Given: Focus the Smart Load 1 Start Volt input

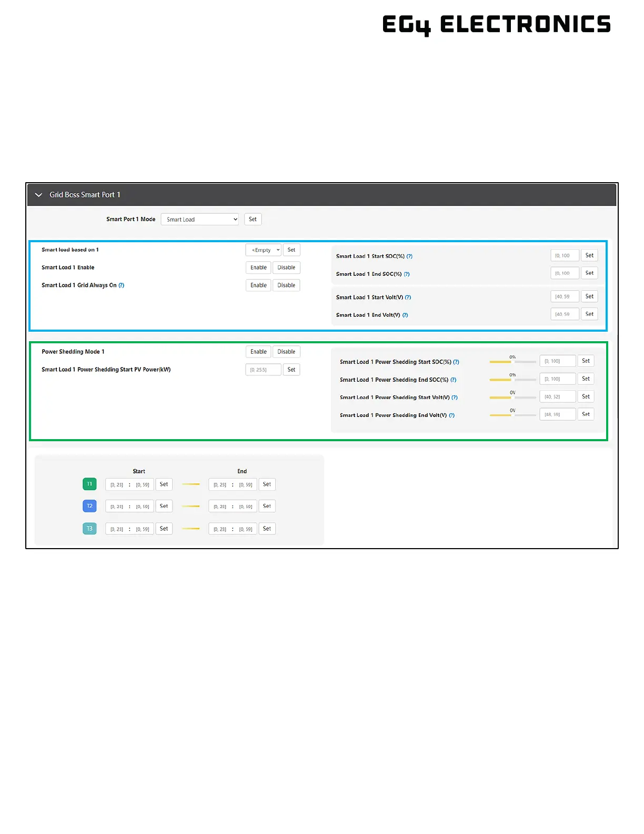Looking at the screenshot, I should [x=565, y=297].
